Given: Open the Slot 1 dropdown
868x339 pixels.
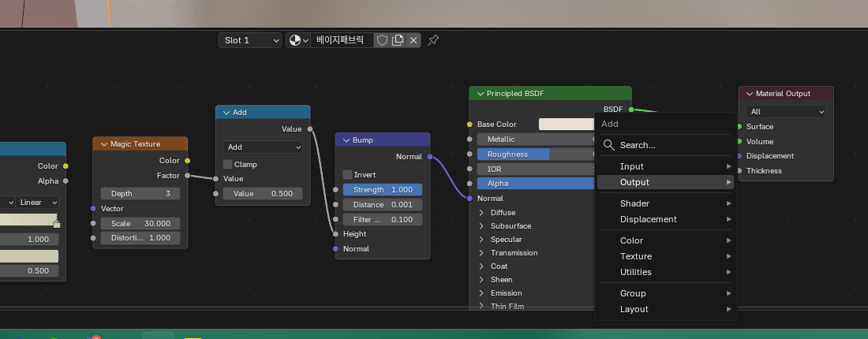Looking at the screenshot, I should pos(250,40).
